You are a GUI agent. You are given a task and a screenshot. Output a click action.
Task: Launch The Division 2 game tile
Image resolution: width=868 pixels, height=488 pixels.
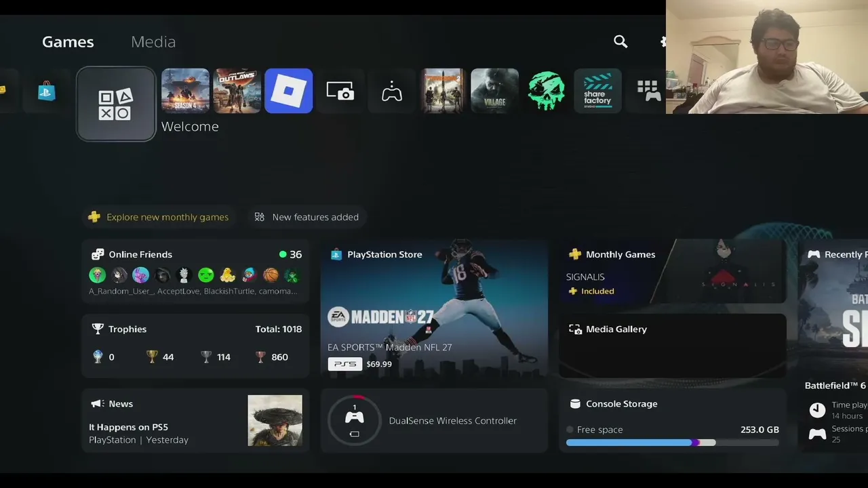click(x=443, y=91)
